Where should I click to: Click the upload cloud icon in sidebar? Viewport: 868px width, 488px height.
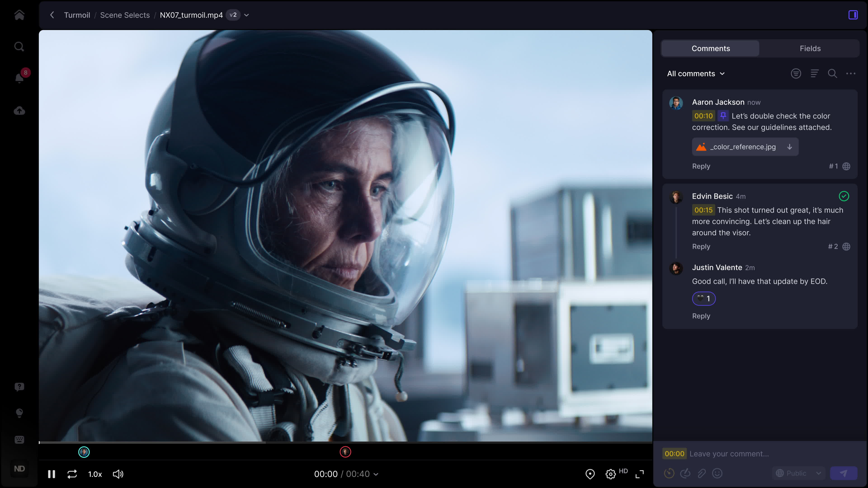click(x=19, y=110)
